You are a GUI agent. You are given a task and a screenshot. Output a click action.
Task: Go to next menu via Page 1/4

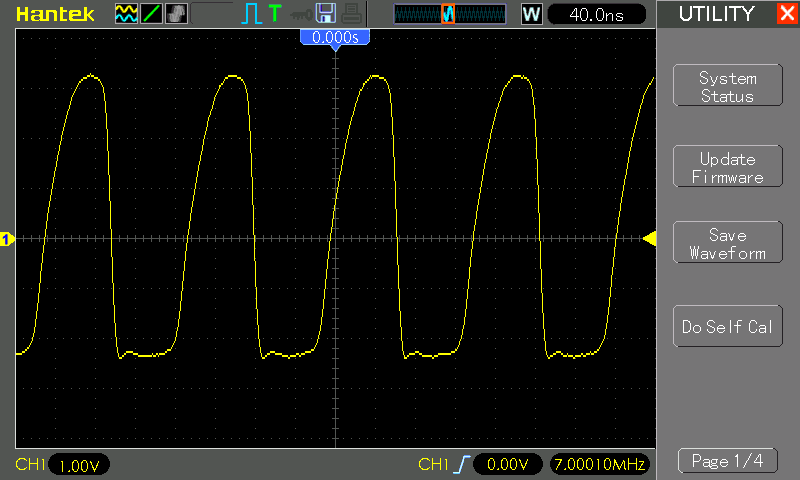(728, 461)
